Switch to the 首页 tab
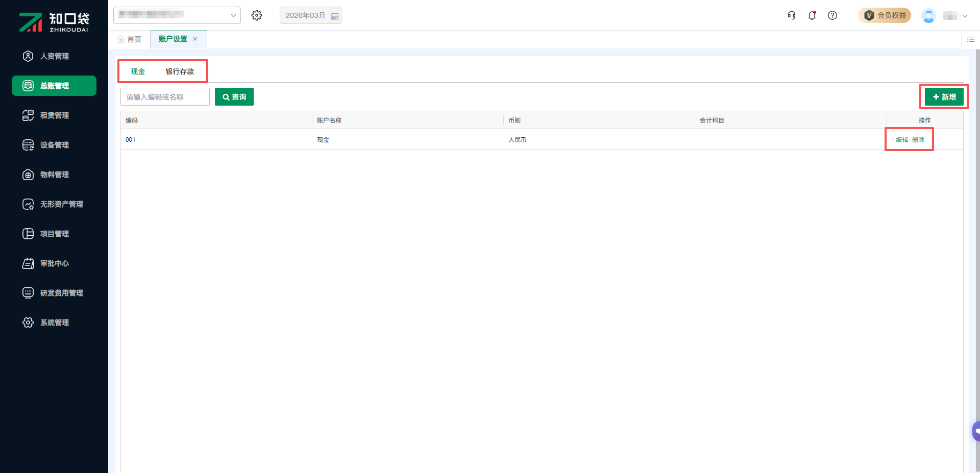Image resolution: width=980 pixels, height=473 pixels. [x=130, y=39]
